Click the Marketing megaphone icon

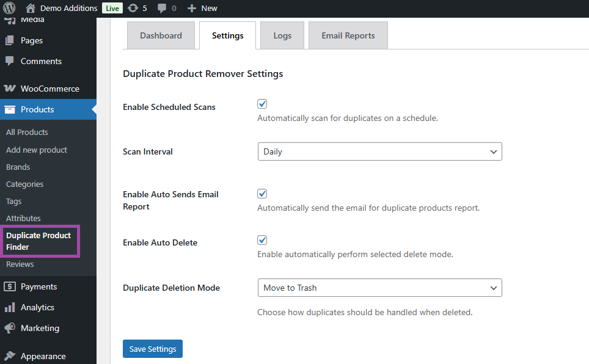(x=10, y=328)
